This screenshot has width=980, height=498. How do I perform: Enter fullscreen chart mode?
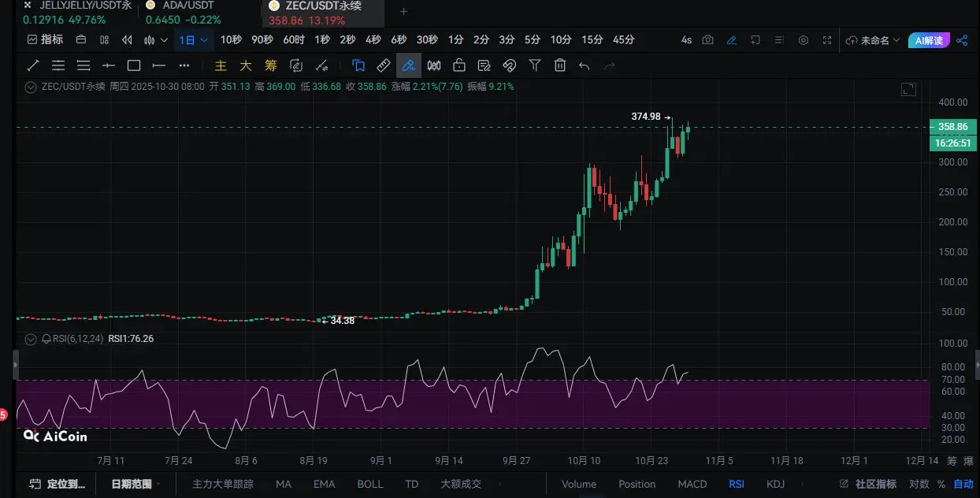tap(827, 39)
